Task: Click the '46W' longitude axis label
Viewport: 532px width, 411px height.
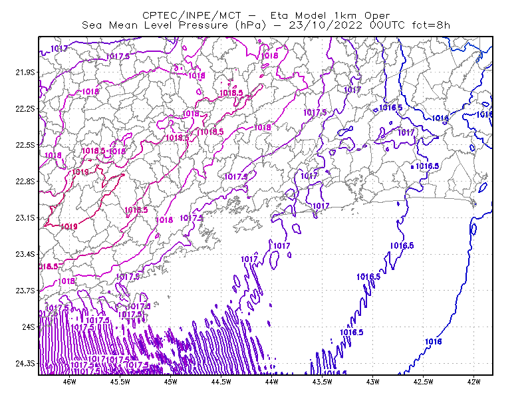Action: (x=70, y=382)
